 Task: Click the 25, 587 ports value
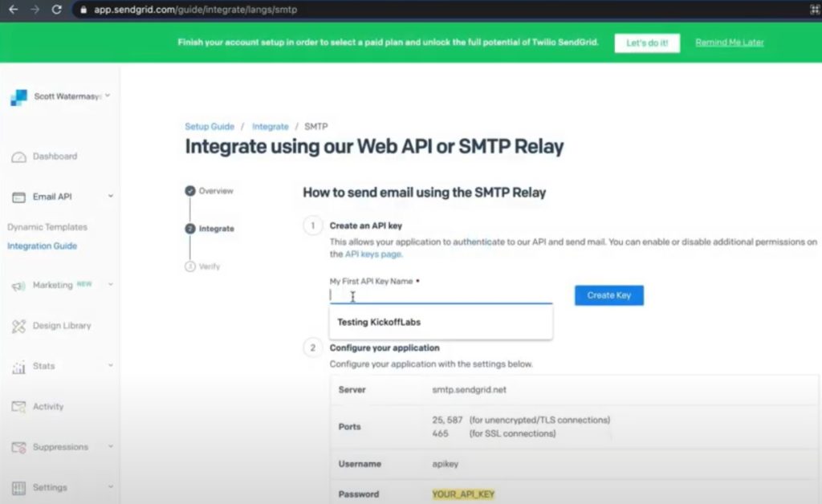[x=447, y=421]
